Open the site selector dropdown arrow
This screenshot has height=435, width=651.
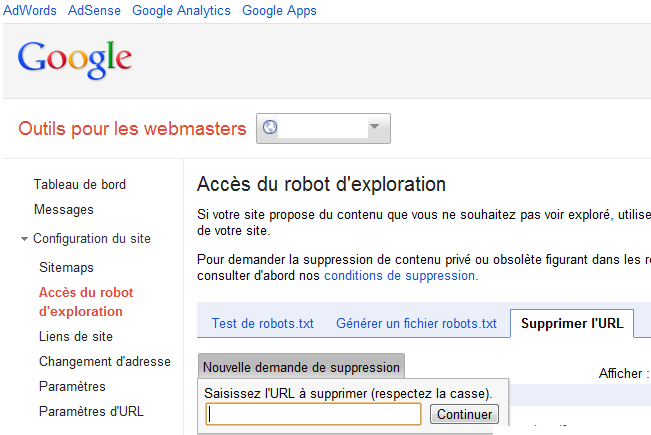click(374, 127)
